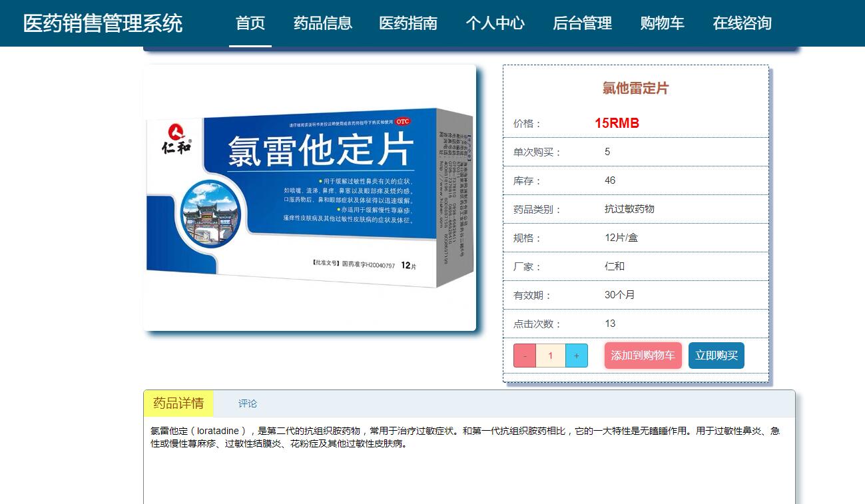The image size is (865, 504).
Task: Focus the quantity input showing 1
Action: [551, 356]
